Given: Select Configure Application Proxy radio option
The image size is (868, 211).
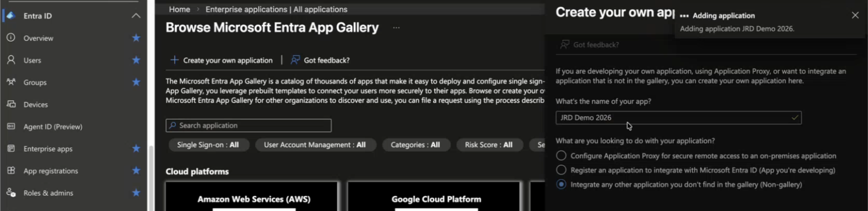Looking at the screenshot, I should click(x=561, y=156).
